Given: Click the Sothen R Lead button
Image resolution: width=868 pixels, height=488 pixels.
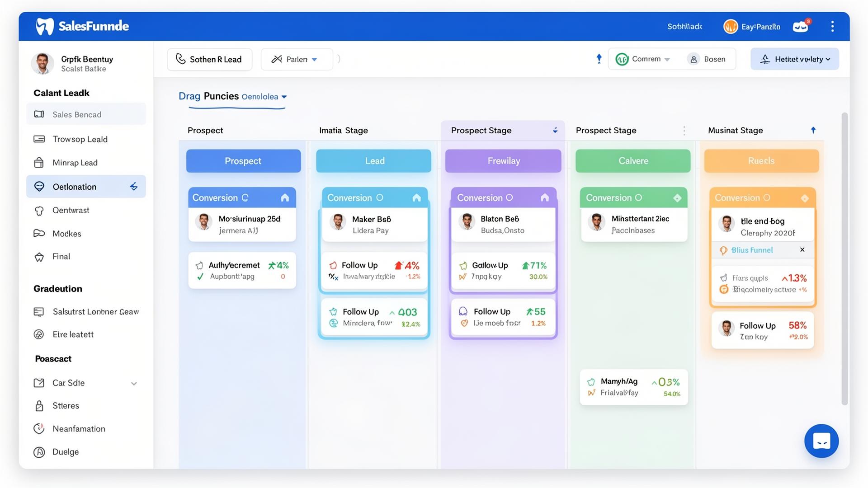Looking at the screenshot, I should tap(209, 59).
